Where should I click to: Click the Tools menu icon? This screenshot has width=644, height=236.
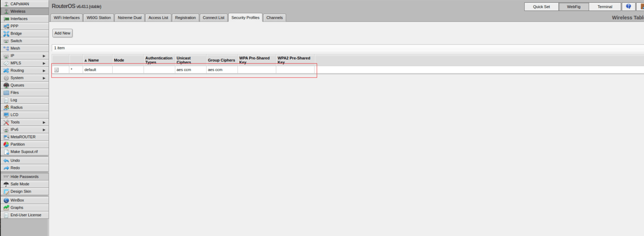click(x=6, y=122)
